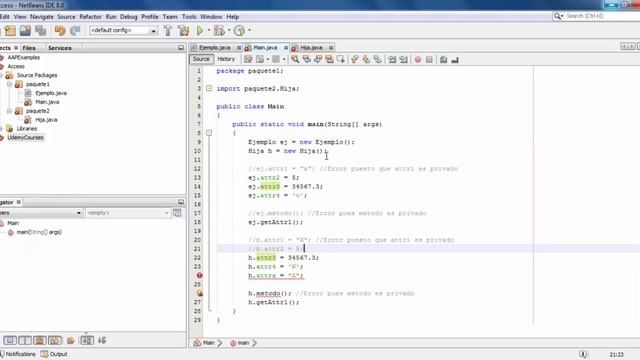Close the Main.java editor tab
Screen dimensions: 640x360
(x=286, y=48)
